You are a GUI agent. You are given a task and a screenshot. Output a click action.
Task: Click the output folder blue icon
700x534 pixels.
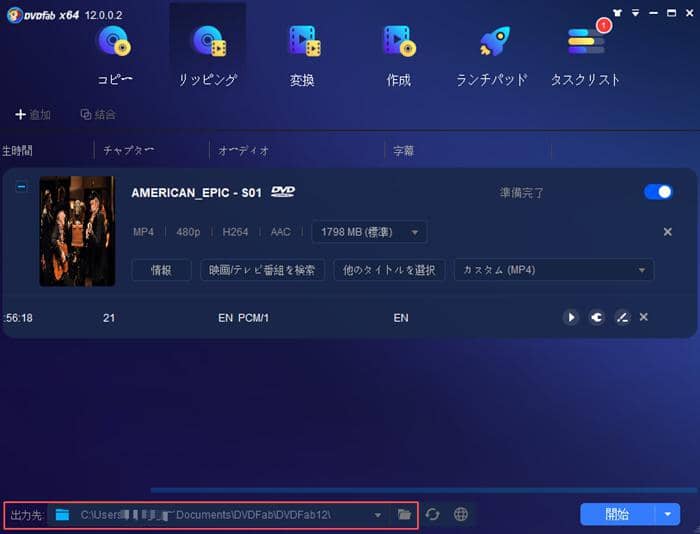pos(62,514)
